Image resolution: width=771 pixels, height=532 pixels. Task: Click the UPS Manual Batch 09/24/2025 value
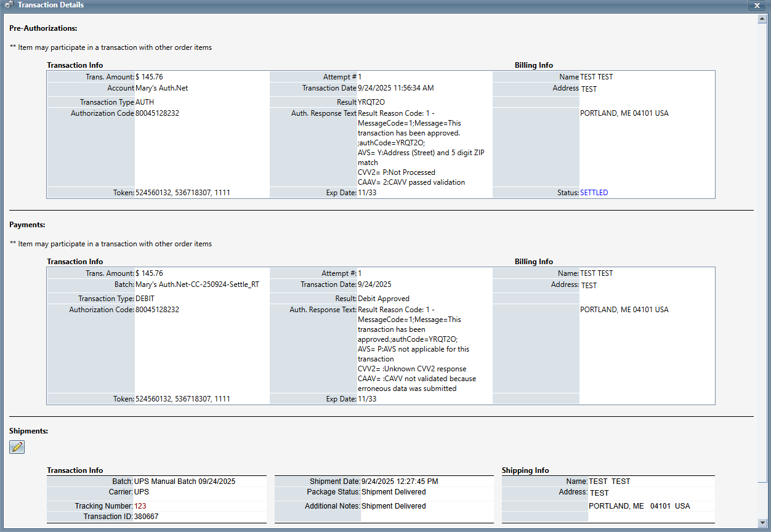coord(185,482)
